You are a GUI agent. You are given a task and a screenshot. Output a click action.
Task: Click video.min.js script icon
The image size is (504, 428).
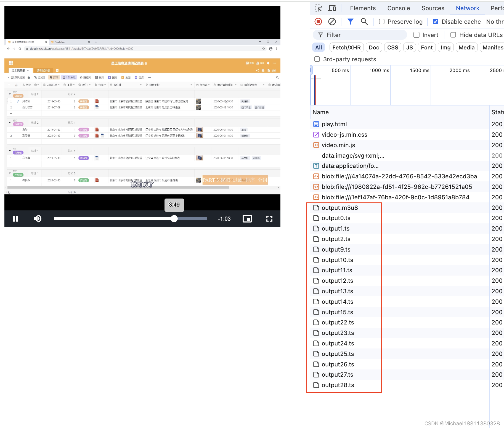click(x=316, y=145)
